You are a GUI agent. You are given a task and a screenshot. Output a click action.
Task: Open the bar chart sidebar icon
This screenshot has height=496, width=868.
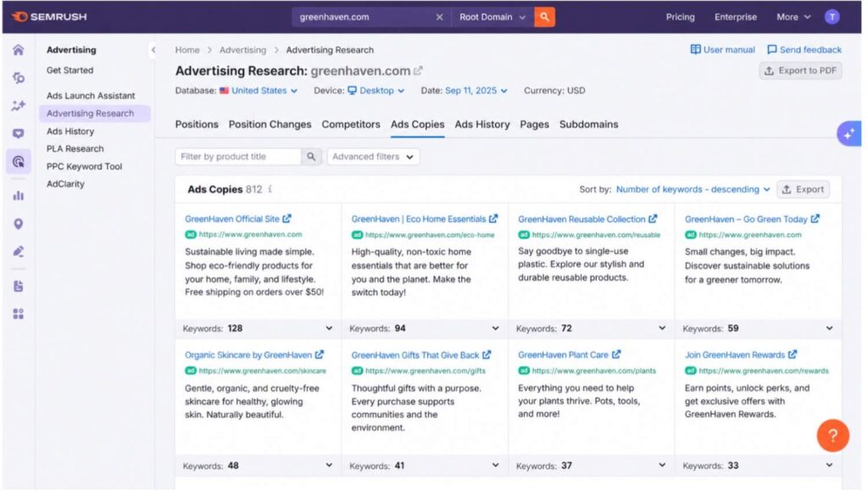pyautogui.click(x=19, y=195)
